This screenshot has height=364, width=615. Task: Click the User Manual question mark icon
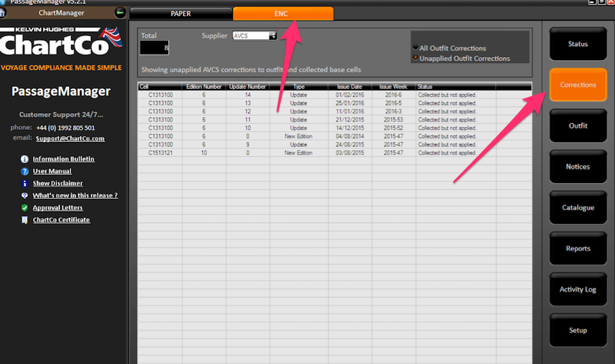click(x=24, y=171)
